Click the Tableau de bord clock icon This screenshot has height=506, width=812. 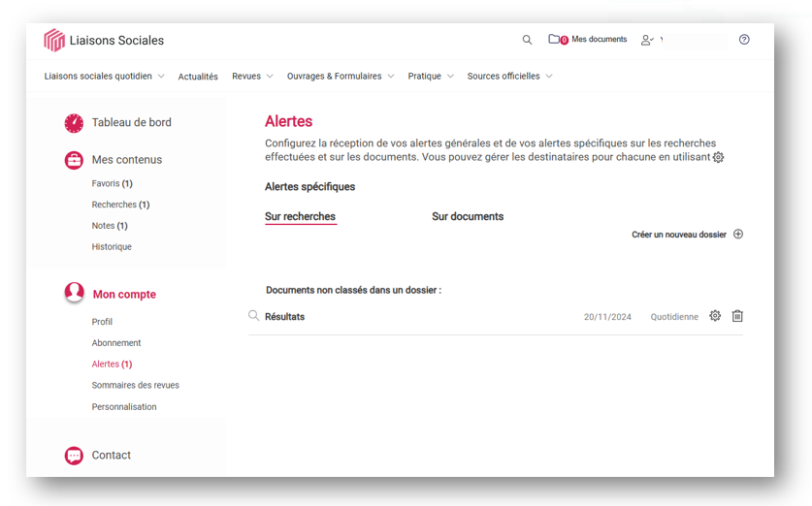point(74,123)
